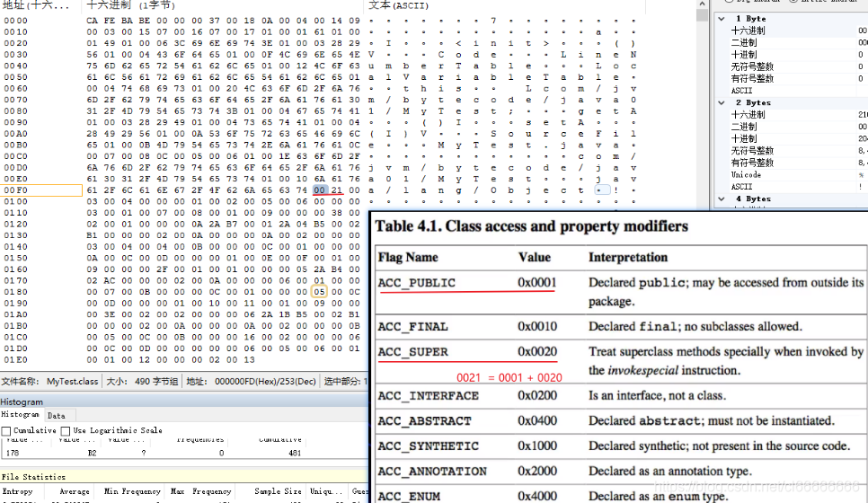Click the hex view vertical scrollbar thumb
The height and width of the screenshot is (503, 868).
pyautogui.click(x=702, y=15)
